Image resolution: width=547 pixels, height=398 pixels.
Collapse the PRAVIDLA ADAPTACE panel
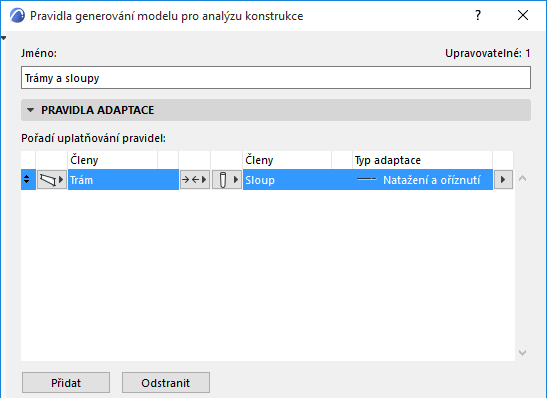click(31, 110)
